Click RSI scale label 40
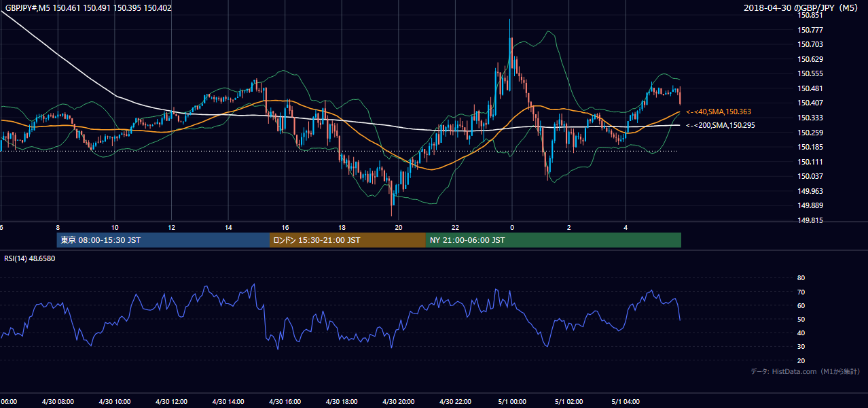This screenshot has width=868, height=408. pos(801,333)
